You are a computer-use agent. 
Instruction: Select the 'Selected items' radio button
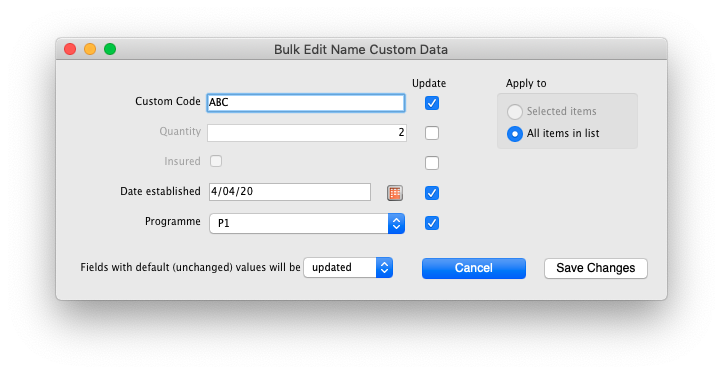click(515, 112)
